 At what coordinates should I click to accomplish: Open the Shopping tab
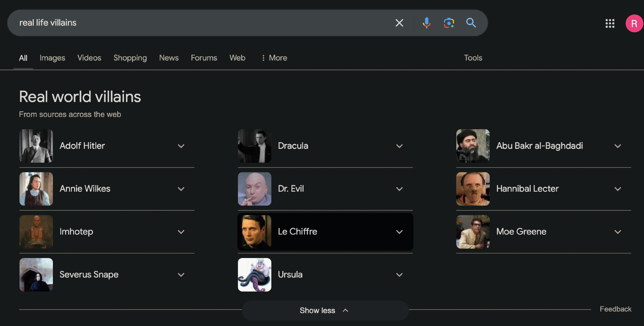130,58
